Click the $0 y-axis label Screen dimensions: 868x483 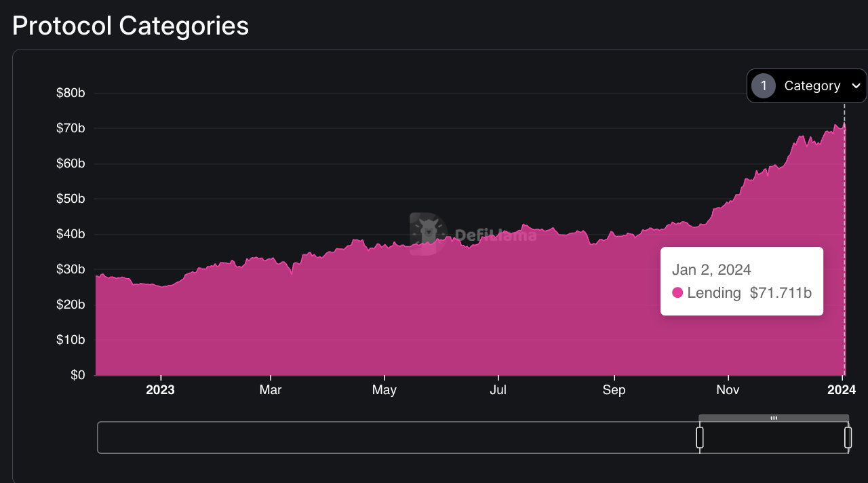click(x=77, y=375)
